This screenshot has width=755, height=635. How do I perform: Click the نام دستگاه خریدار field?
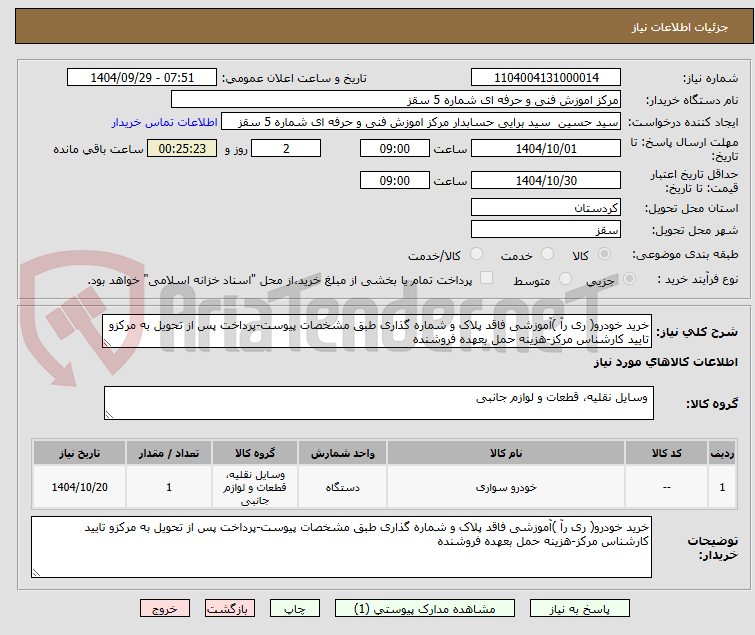click(396, 100)
